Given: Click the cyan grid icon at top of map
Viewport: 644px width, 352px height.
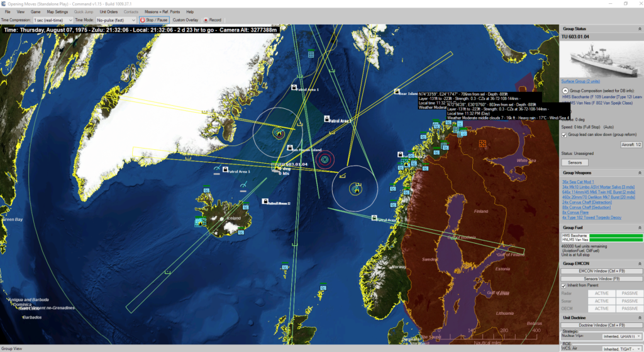Looking at the screenshot, I should click(x=311, y=55).
